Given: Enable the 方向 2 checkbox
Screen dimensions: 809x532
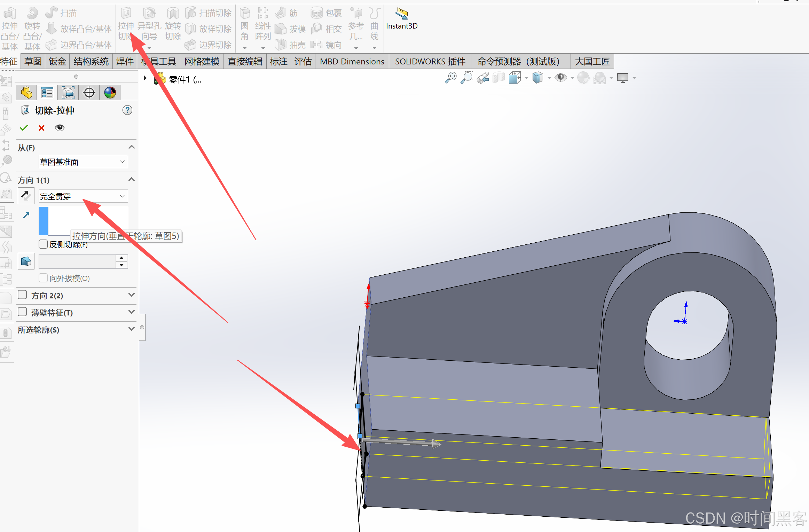Looking at the screenshot, I should coord(22,295).
